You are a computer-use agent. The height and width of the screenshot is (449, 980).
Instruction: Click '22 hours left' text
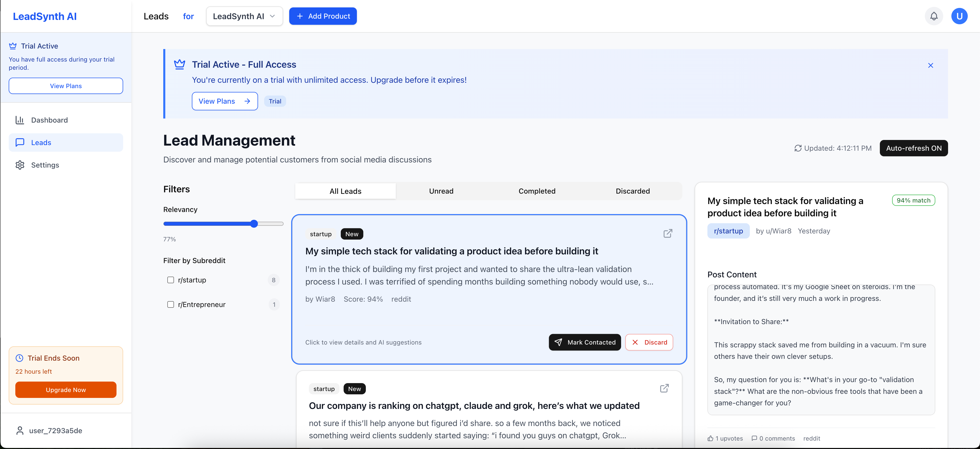pyautogui.click(x=33, y=371)
